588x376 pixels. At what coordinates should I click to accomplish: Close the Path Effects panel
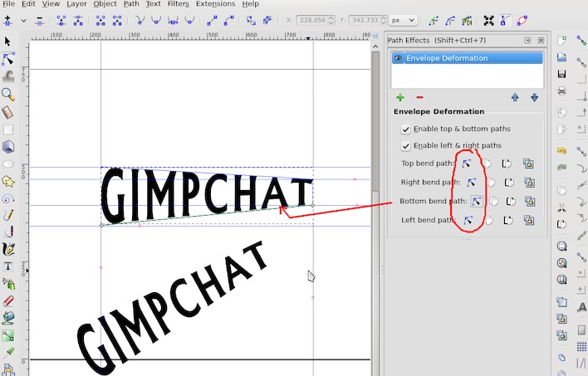pyautogui.click(x=541, y=40)
